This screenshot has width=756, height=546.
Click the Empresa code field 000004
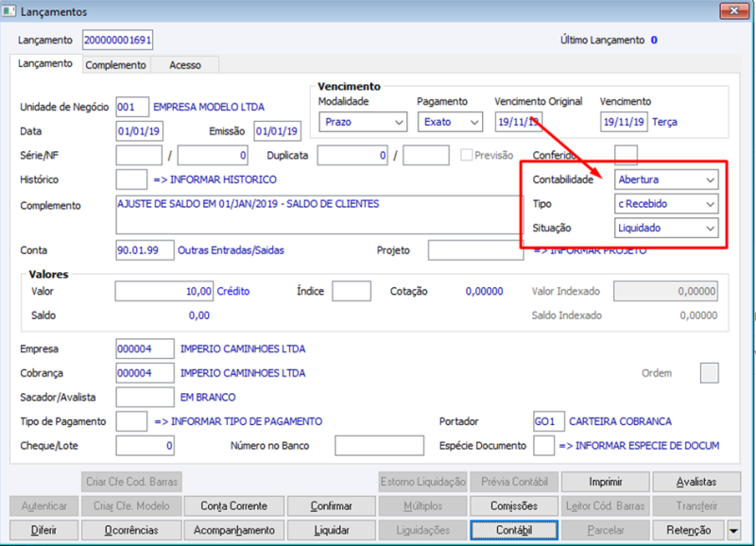point(145,349)
